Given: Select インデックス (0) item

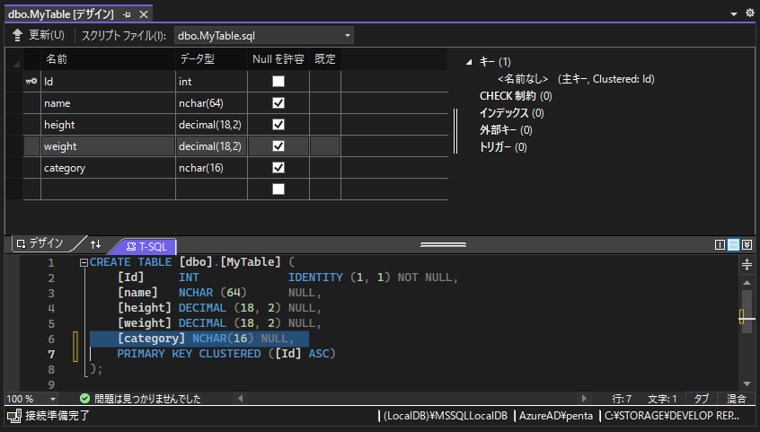Looking at the screenshot, I should (x=511, y=113).
